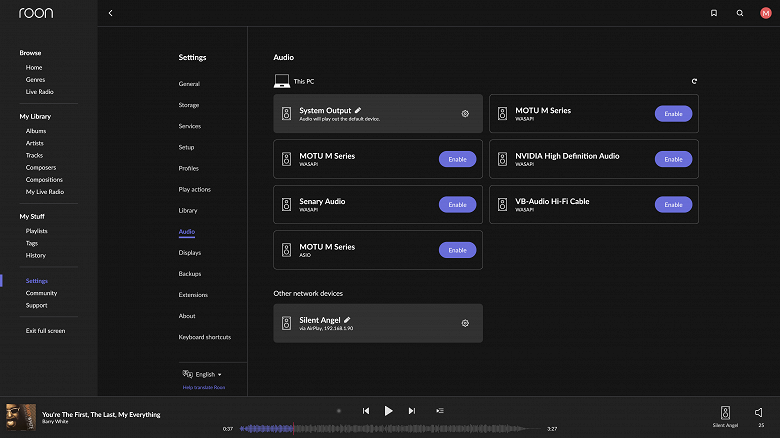Open the user profile avatar menu
The image size is (780, 438).
pyautogui.click(x=766, y=13)
